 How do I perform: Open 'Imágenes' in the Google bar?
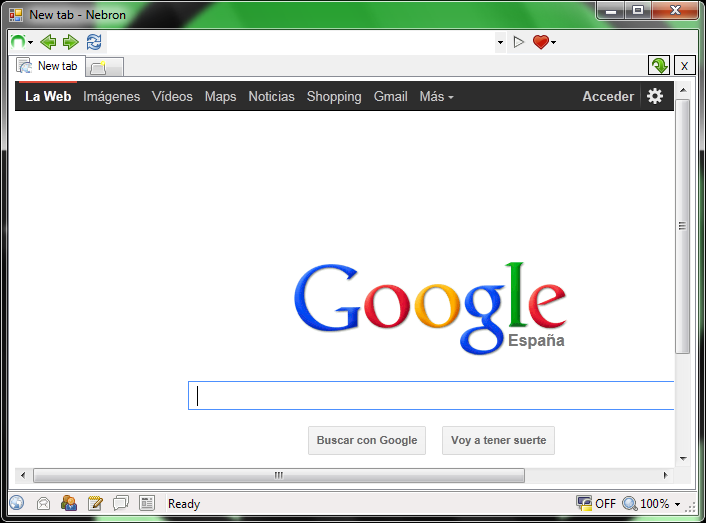111,96
